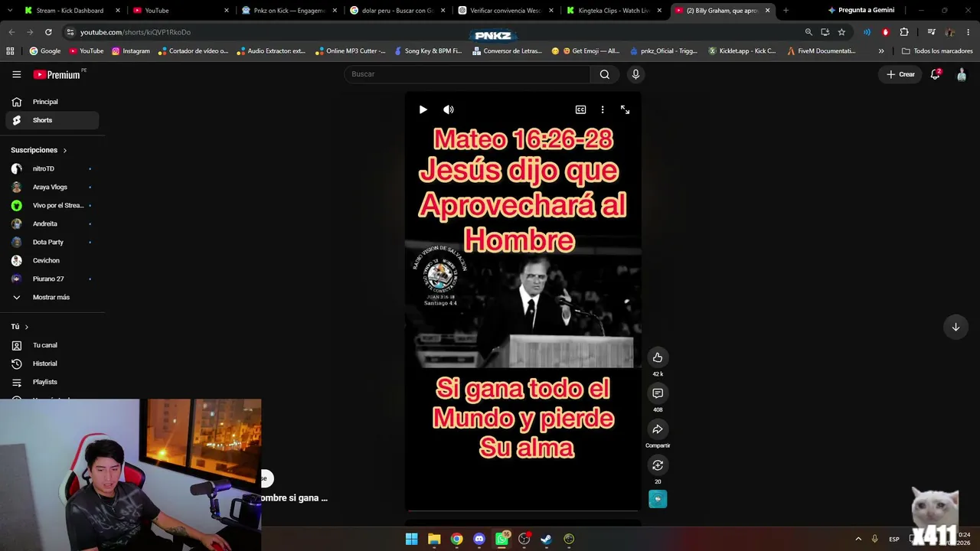Open the Araya Vlogs channel
The image size is (980, 551).
[x=52, y=187]
